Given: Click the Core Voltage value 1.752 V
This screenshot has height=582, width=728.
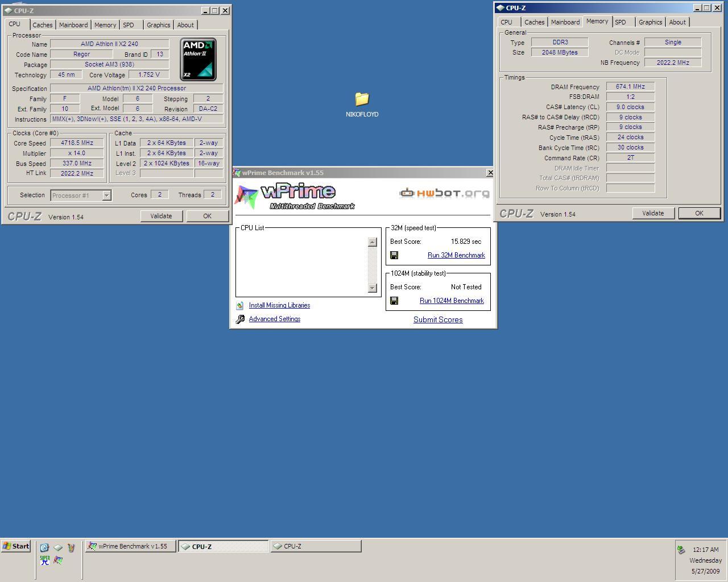Looking at the screenshot, I should click(x=149, y=74).
